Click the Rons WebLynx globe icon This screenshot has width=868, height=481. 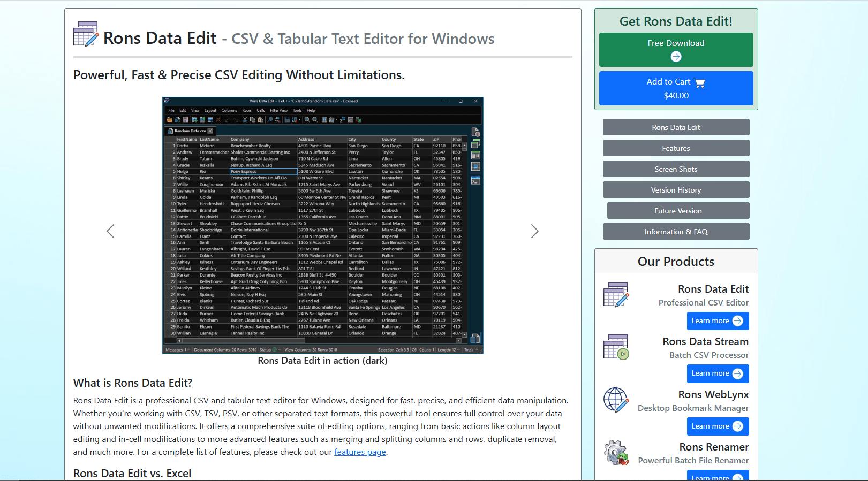coord(616,400)
